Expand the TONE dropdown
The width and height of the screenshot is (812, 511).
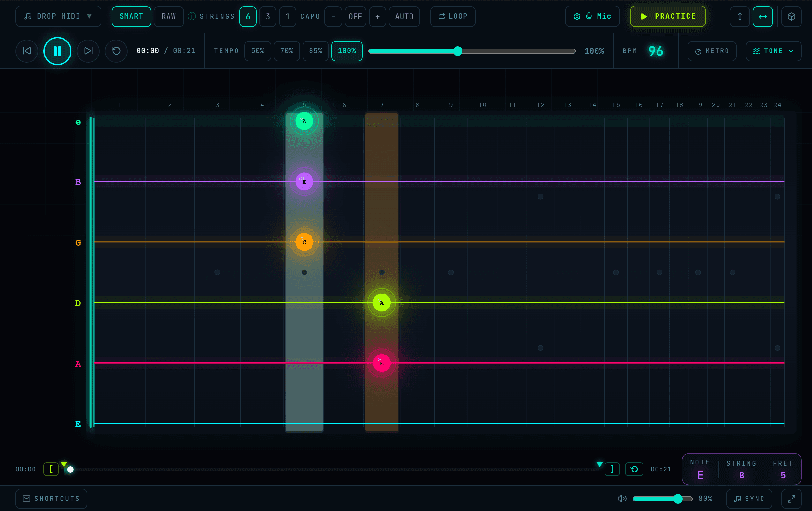(x=773, y=51)
